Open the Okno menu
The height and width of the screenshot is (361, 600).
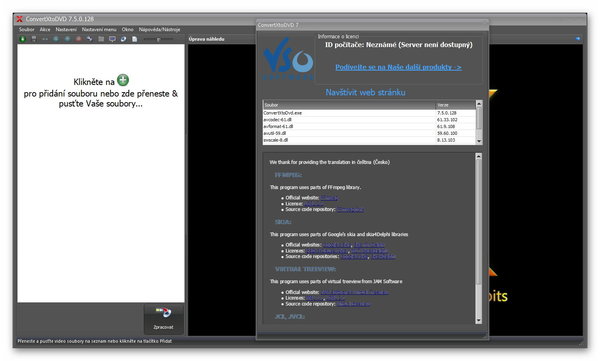[x=127, y=29]
